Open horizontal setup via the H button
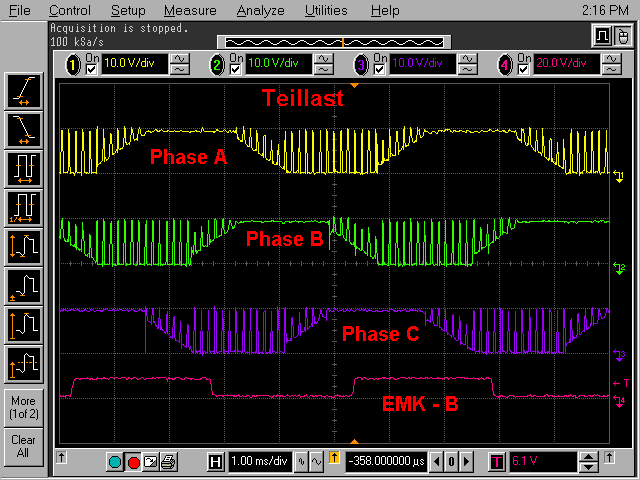This screenshot has height=480, width=640. [216, 462]
